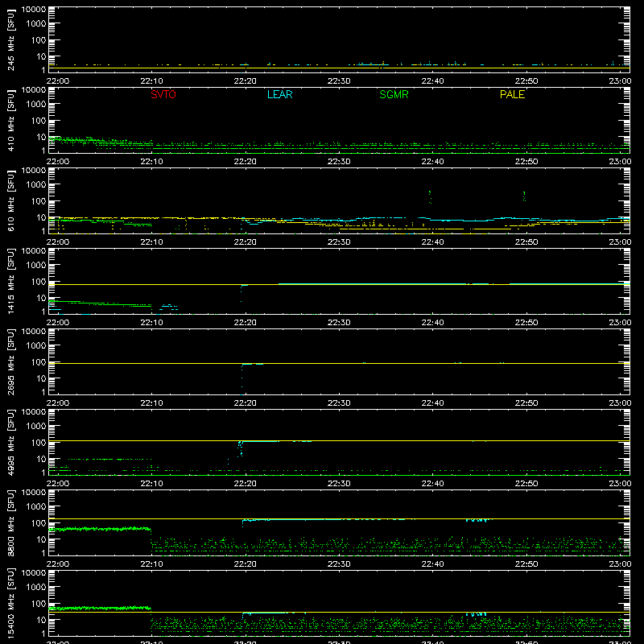The height and width of the screenshot is (644, 644).
Task: Click the green SGMR legend label
Action: [394, 94]
